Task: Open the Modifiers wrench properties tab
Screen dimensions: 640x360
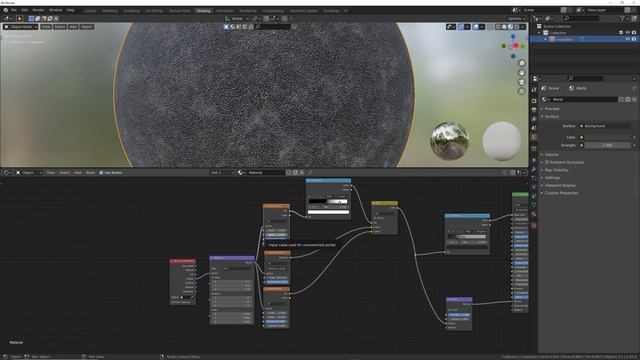Action: pyautogui.click(x=534, y=169)
